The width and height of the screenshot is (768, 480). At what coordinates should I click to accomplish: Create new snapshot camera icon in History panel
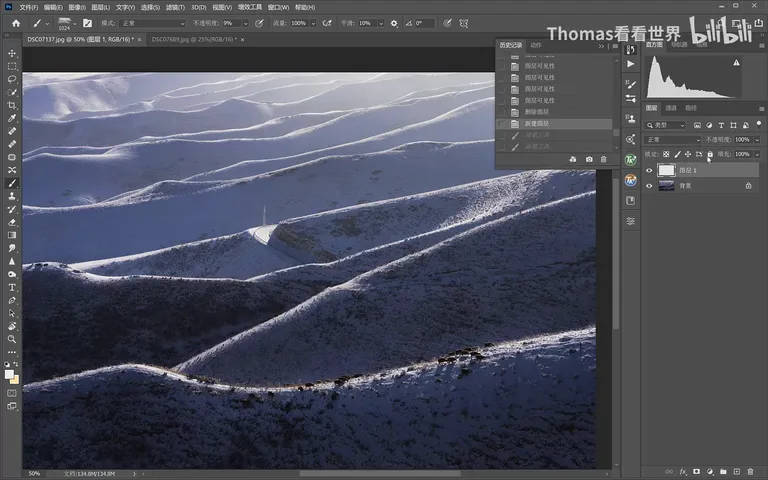coord(589,159)
